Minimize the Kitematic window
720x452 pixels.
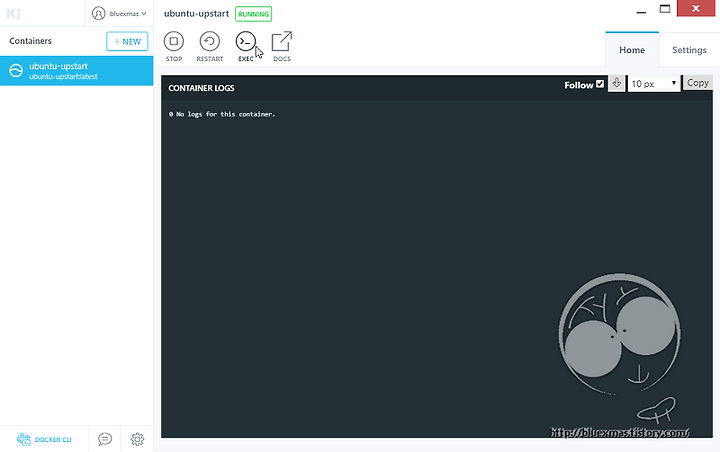[x=641, y=10]
